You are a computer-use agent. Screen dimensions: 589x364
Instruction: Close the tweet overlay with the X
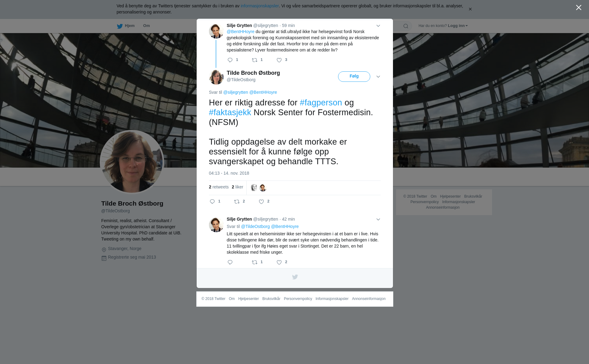click(x=579, y=8)
